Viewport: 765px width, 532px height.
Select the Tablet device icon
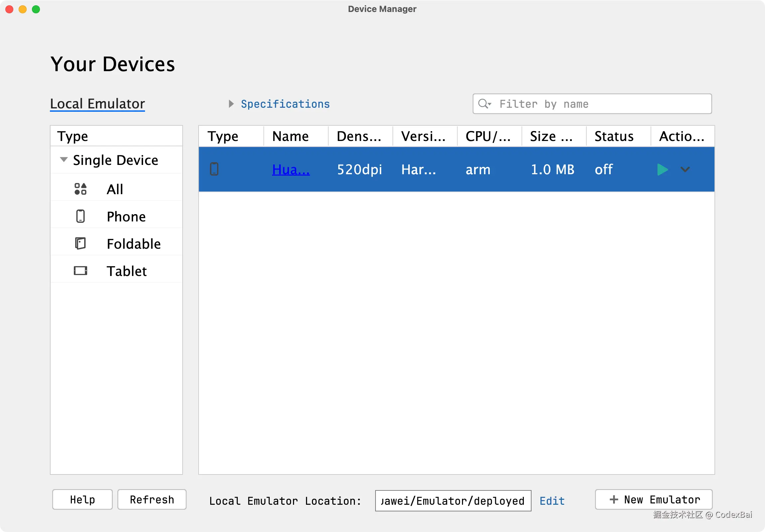pyautogui.click(x=80, y=271)
